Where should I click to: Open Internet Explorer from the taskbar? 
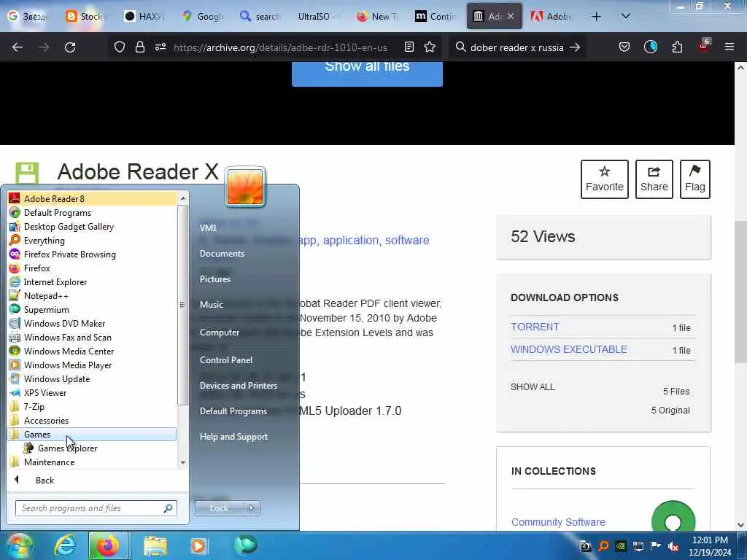point(64,545)
